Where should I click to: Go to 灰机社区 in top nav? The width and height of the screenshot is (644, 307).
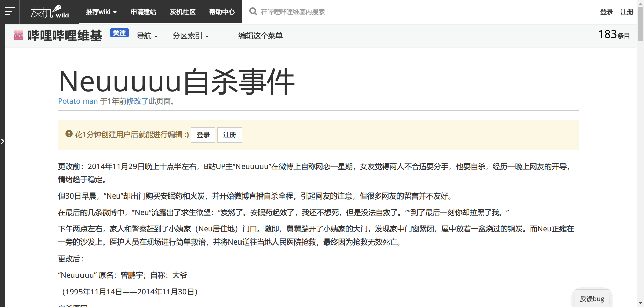(x=182, y=12)
